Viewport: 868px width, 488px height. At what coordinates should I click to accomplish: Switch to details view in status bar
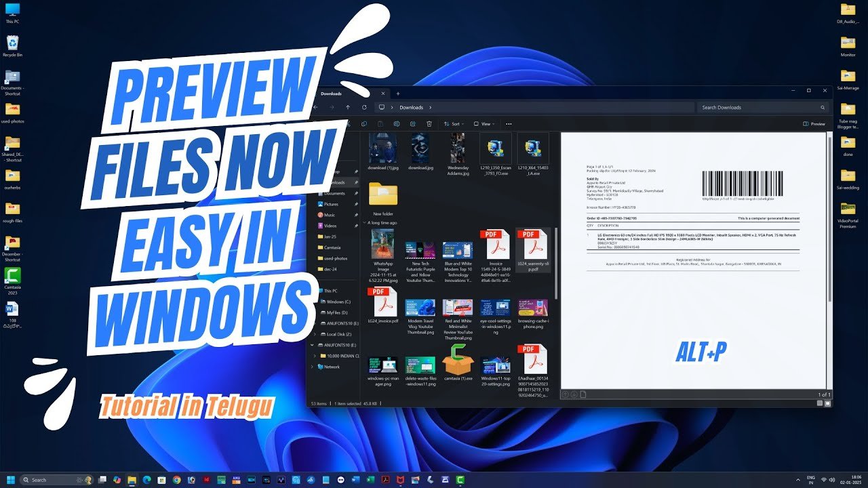820,403
